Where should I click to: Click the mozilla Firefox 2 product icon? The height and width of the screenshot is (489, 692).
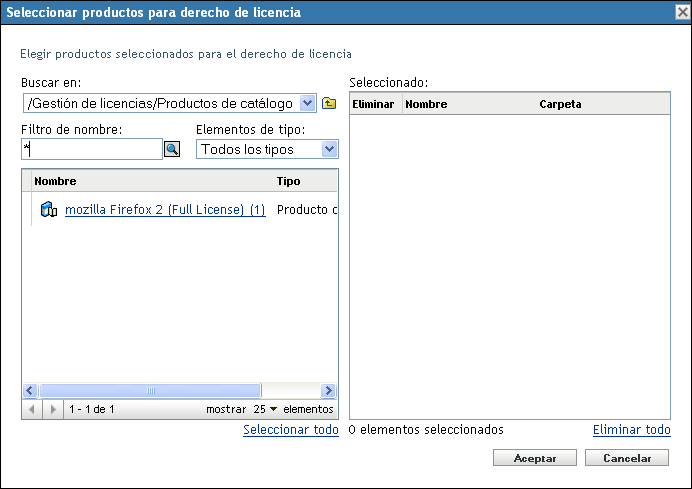pos(49,209)
